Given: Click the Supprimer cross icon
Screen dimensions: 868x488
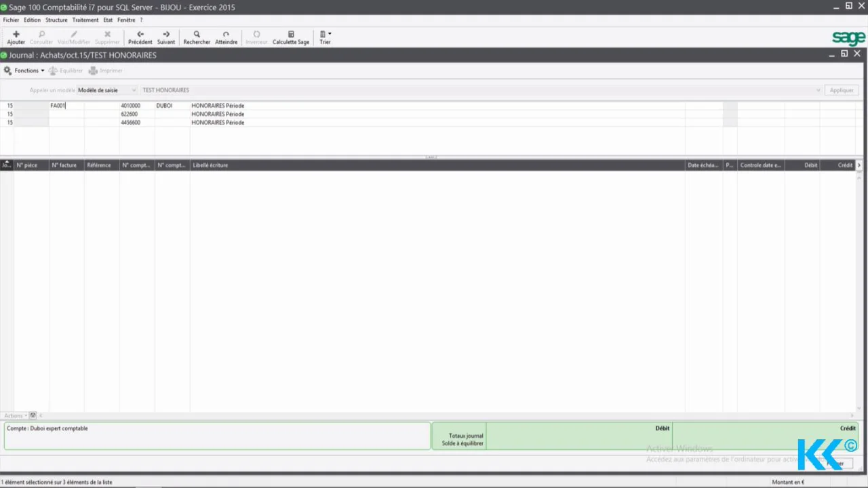Looking at the screenshot, I should click(107, 34).
